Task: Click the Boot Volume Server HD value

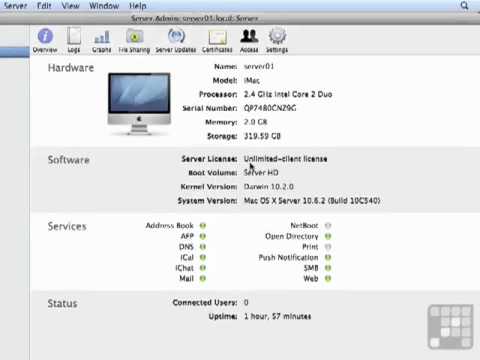Action: (261, 173)
